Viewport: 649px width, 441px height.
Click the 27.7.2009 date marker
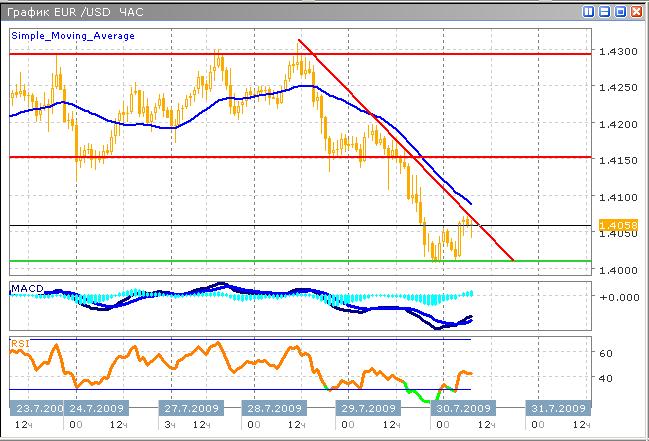192,409
